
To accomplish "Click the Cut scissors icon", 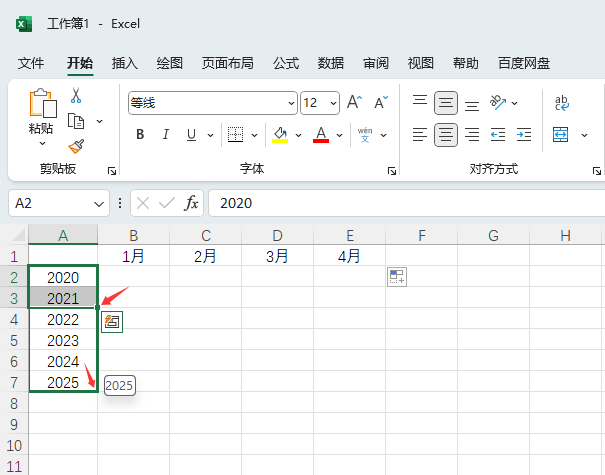I will click(x=76, y=95).
